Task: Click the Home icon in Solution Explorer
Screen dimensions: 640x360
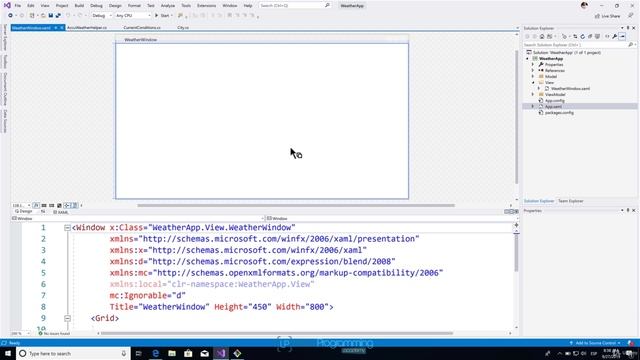Action: [542, 36]
